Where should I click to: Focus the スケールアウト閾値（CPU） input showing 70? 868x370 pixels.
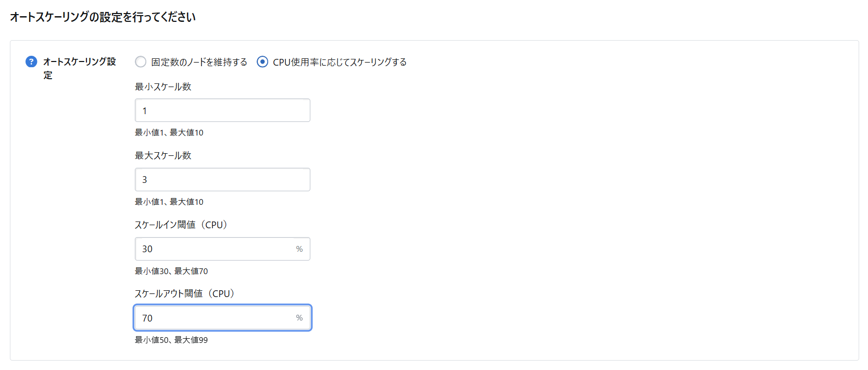[x=213, y=318]
